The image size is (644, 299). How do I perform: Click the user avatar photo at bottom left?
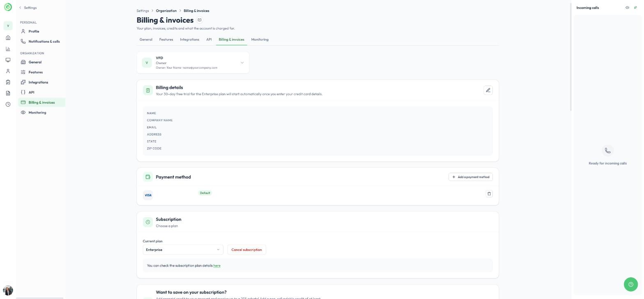[x=8, y=290]
